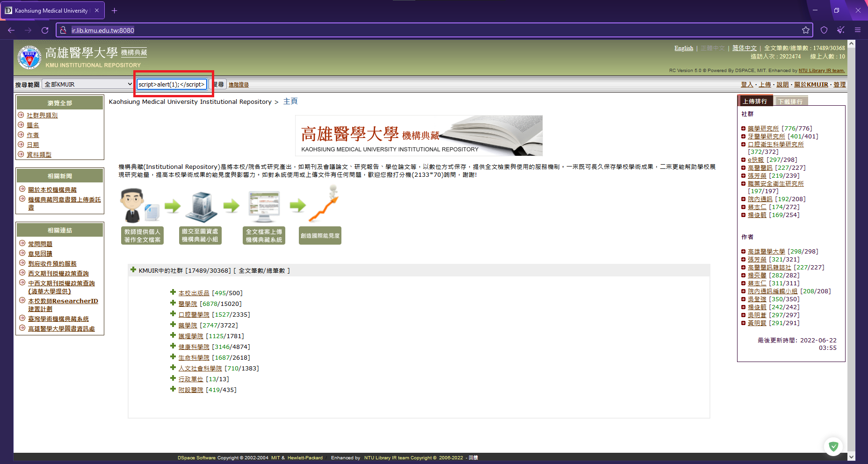Expand the 醫學院 community tree

coord(173,303)
